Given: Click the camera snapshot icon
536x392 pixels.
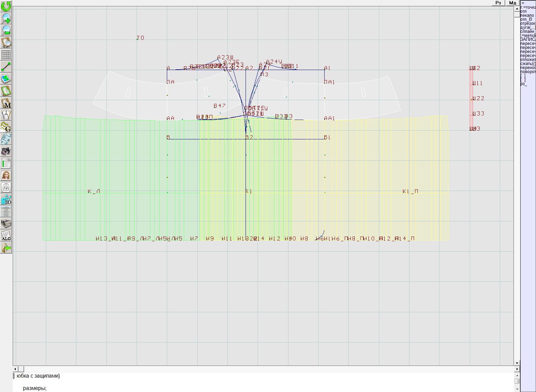Looking at the screenshot, I should [x=6, y=151].
